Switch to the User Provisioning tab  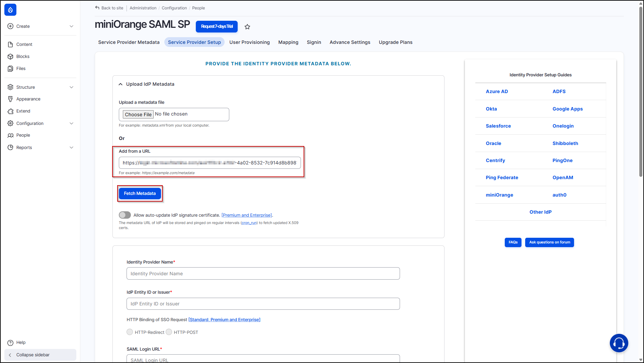tap(249, 42)
